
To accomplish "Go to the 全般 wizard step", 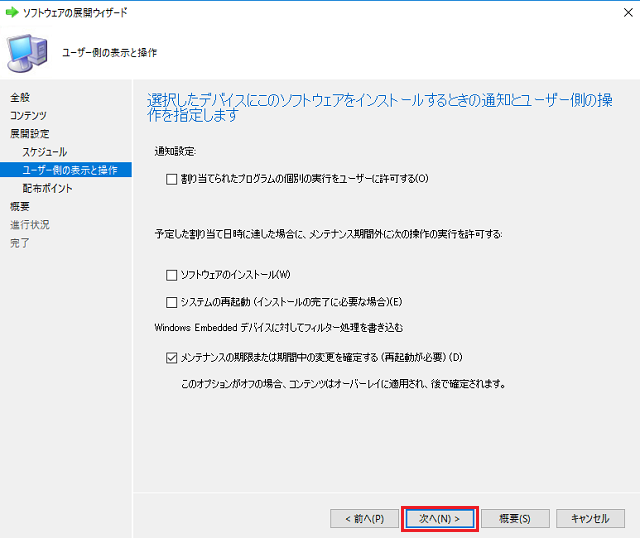I will 20,98.
